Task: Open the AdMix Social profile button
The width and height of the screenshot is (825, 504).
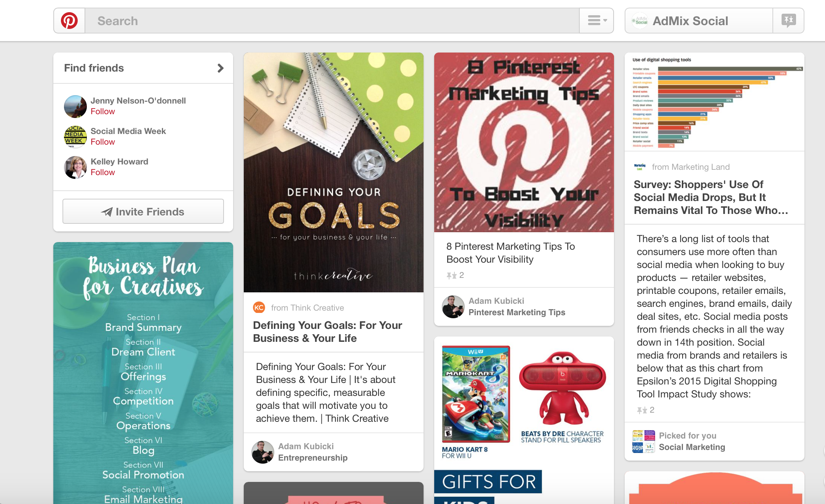Action: pos(699,21)
